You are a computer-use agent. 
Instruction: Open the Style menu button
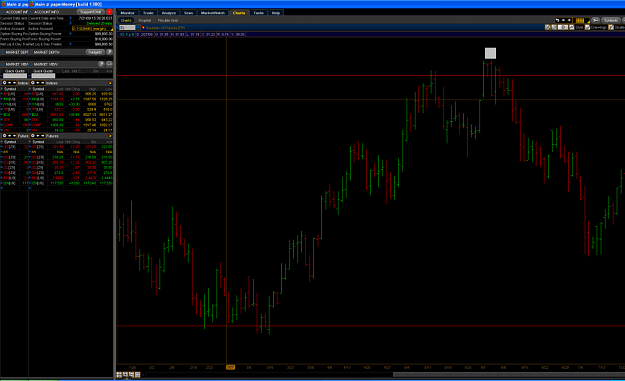(x=576, y=27)
